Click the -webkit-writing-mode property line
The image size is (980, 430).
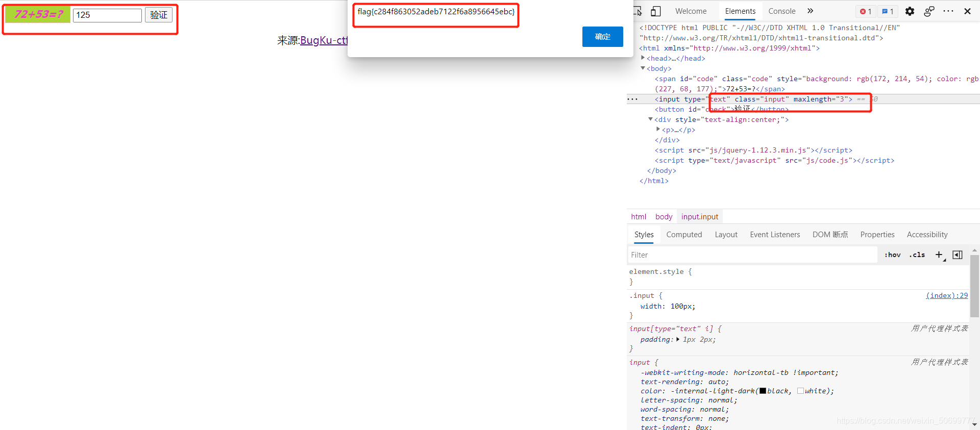pyautogui.click(x=739, y=372)
